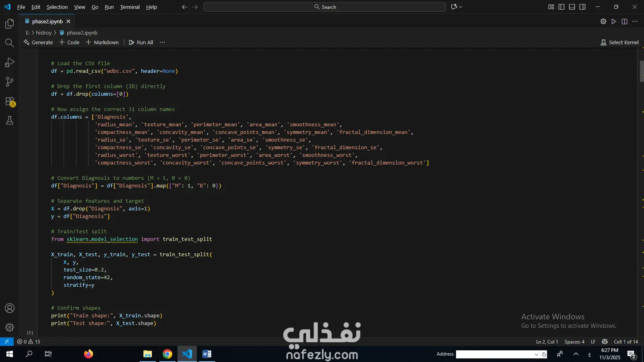Open editor More Actions ellipsis at top right
This screenshot has width=644, height=362.
[x=635, y=21]
